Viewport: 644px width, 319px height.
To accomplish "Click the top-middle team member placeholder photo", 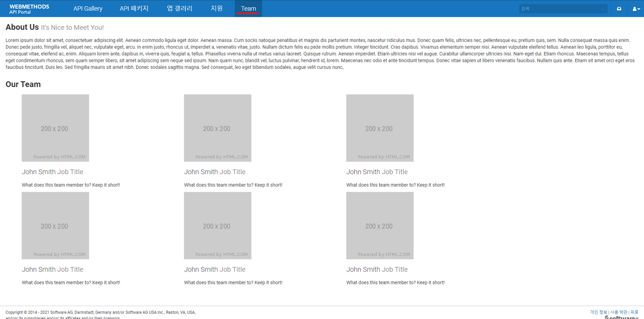I will coord(217,128).
